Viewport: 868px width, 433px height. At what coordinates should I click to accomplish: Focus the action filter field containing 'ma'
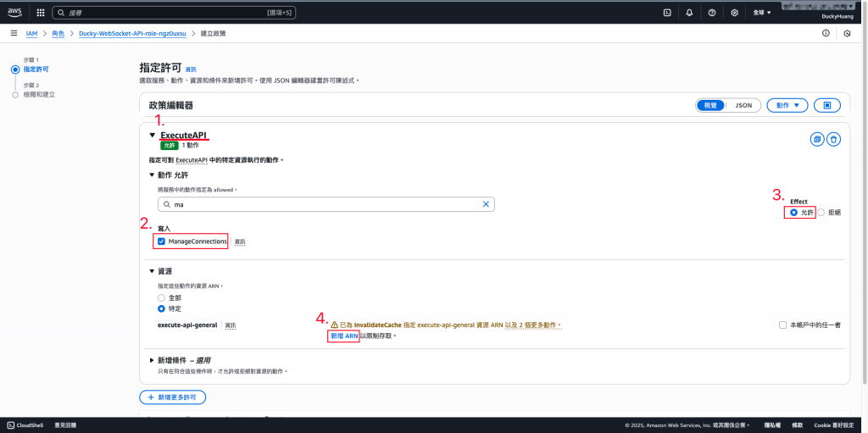pyautogui.click(x=326, y=204)
